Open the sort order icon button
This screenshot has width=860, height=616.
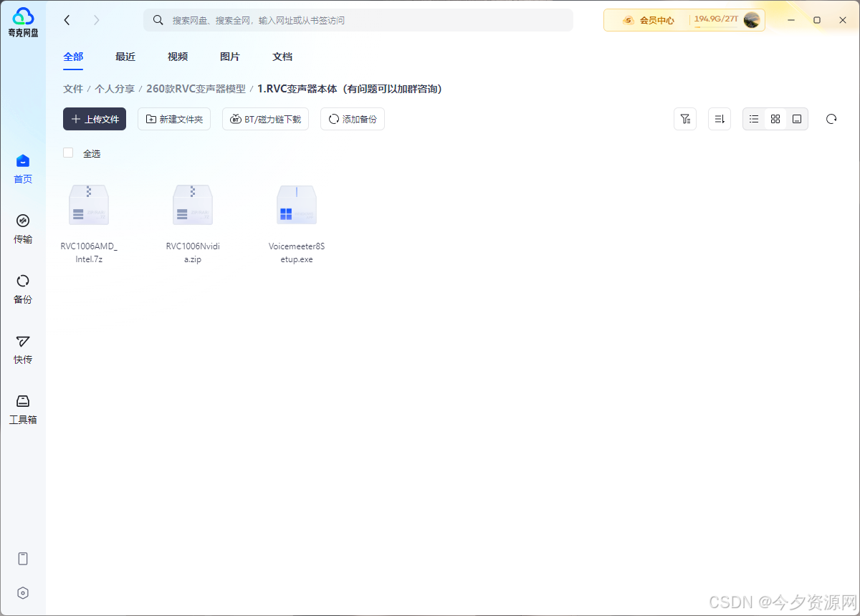tap(720, 119)
